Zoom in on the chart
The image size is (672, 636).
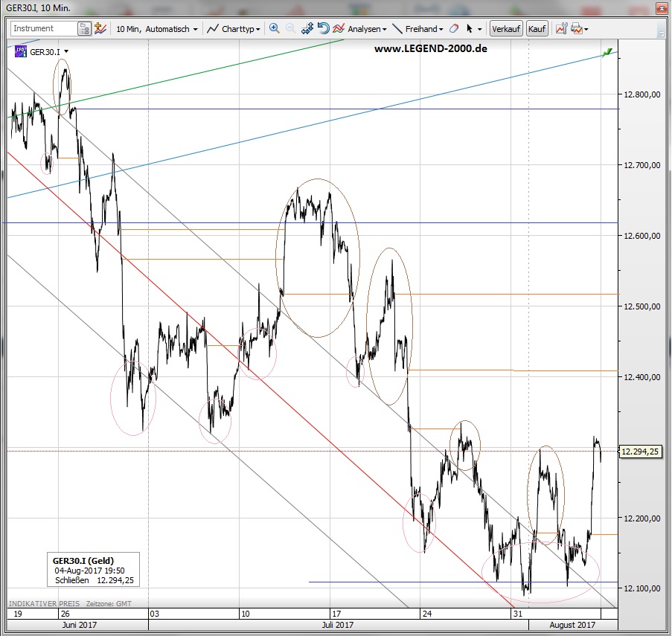click(x=274, y=28)
